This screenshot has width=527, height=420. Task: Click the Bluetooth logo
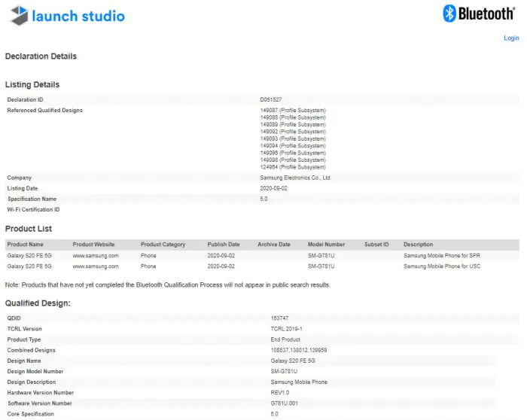[x=479, y=14]
